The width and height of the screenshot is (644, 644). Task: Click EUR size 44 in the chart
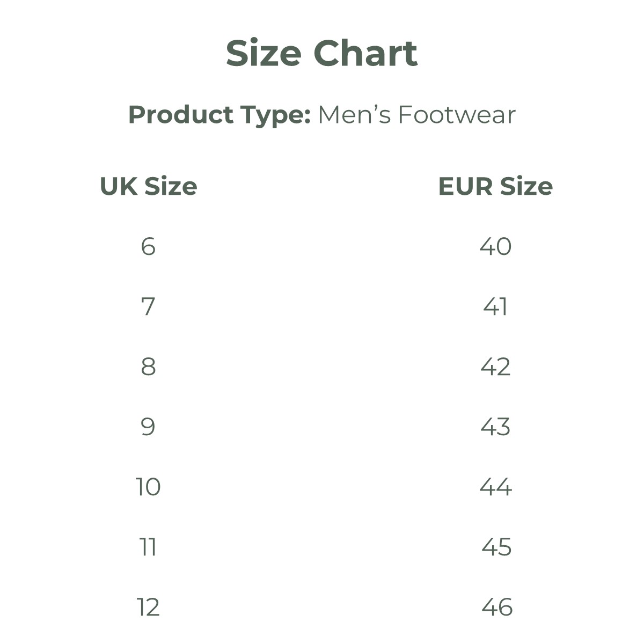[x=495, y=487]
